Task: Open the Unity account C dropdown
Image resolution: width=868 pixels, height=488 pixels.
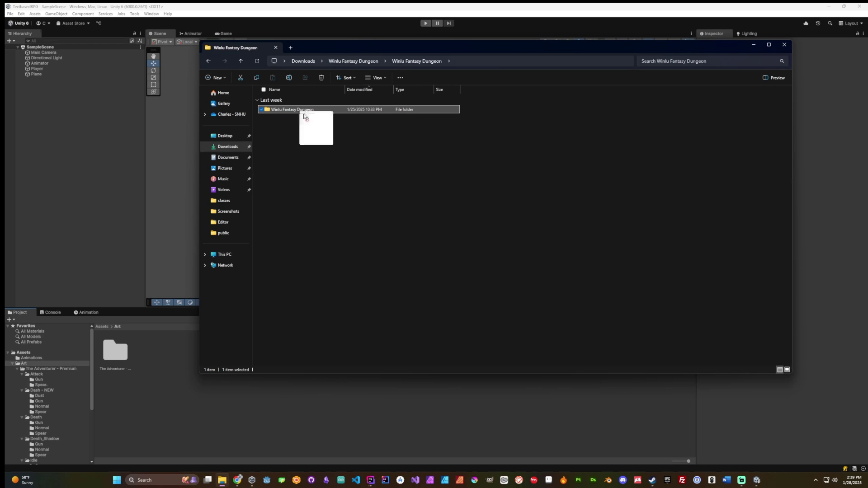Action: click(43, 23)
